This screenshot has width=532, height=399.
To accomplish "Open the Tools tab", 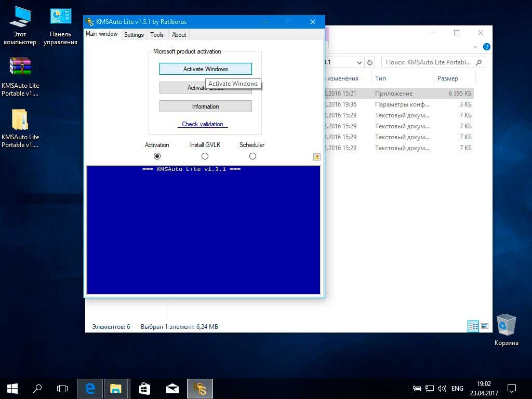I will [x=157, y=35].
